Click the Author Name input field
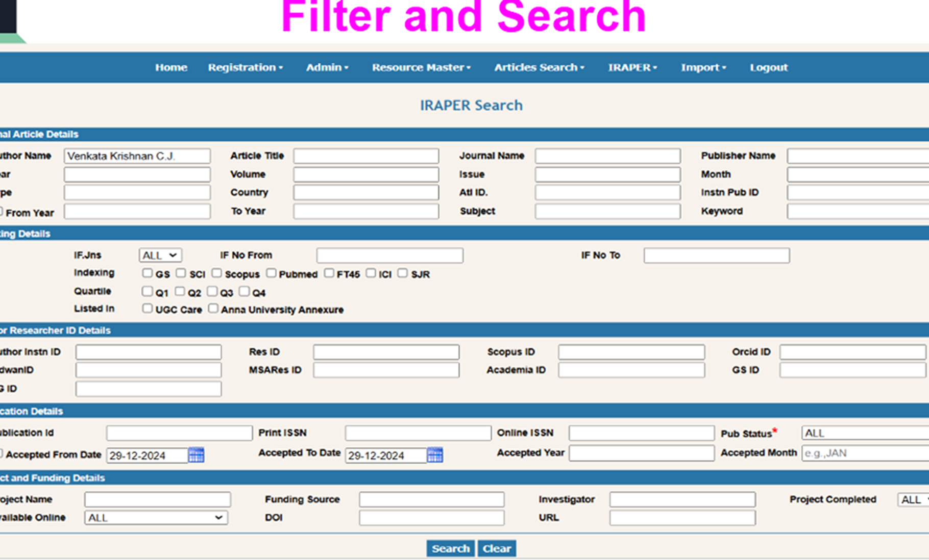929x560 pixels. (137, 156)
